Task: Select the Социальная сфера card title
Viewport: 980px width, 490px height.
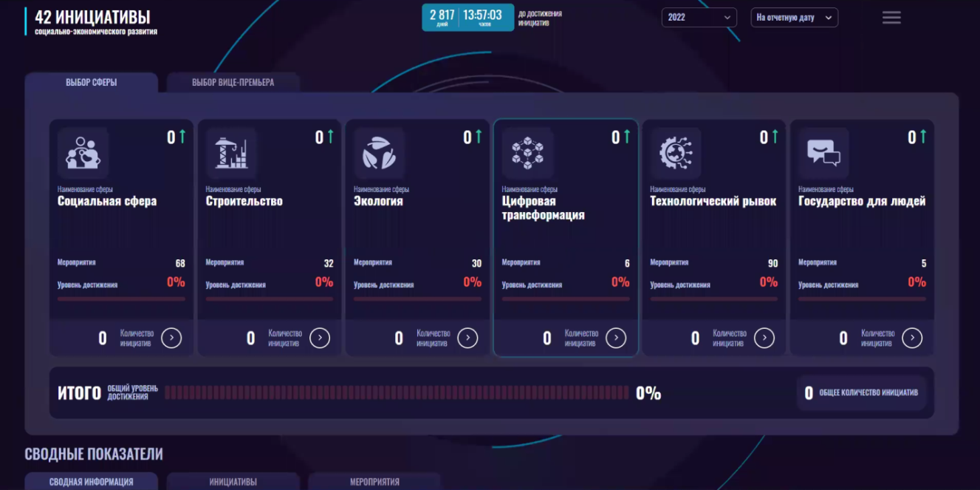Action: tap(107, 201)
